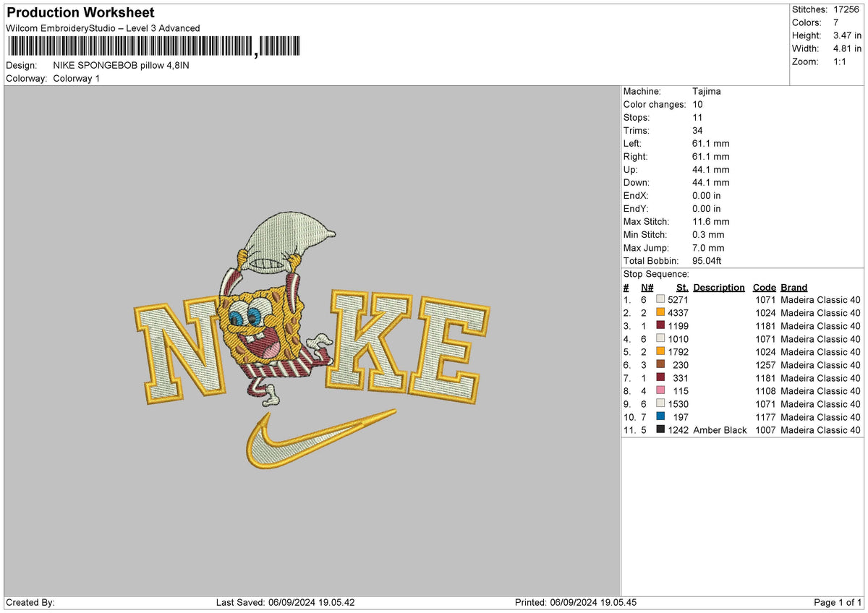Click thread code 1108 in stop 8
This screenshot has height=613, width=868.
pos(765,391)
